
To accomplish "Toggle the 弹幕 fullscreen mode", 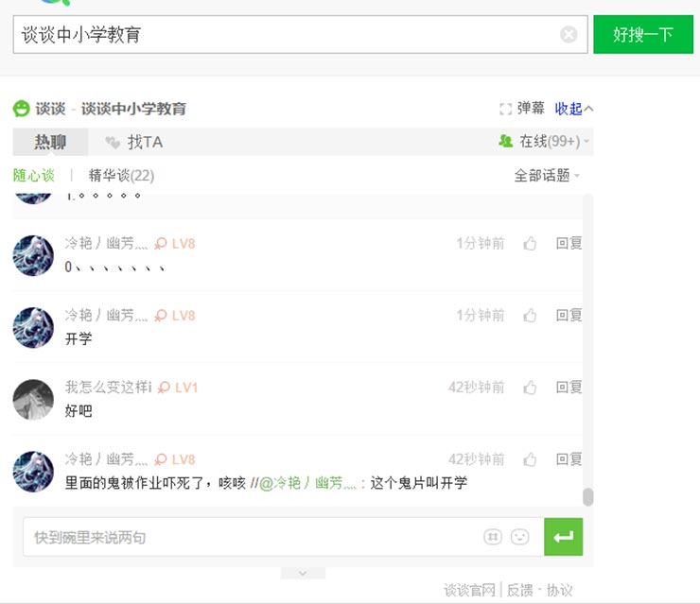I will tap(522, 109).
